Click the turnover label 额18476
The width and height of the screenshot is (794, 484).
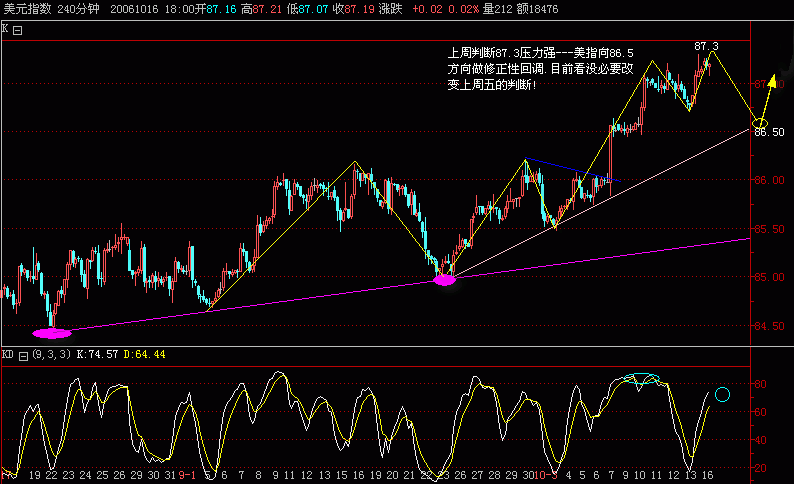(538, 9)
